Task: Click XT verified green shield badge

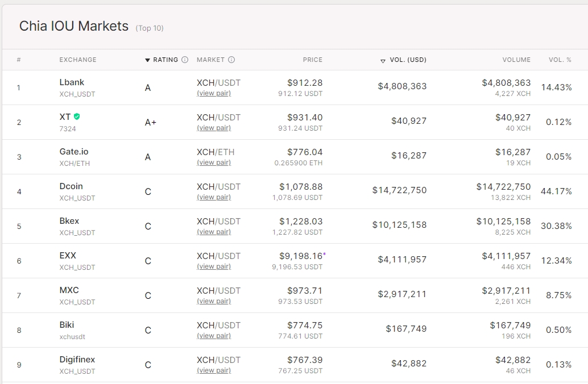Action: [x=77, y=116]
